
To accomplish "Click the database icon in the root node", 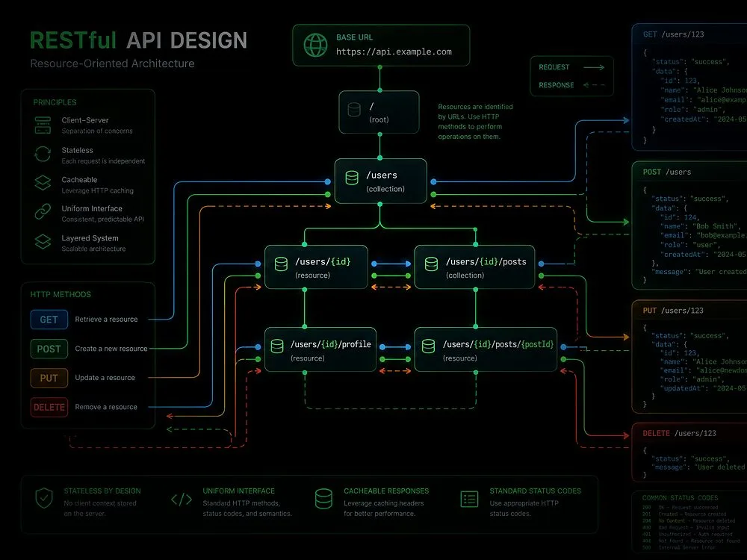I will [354, 110].
